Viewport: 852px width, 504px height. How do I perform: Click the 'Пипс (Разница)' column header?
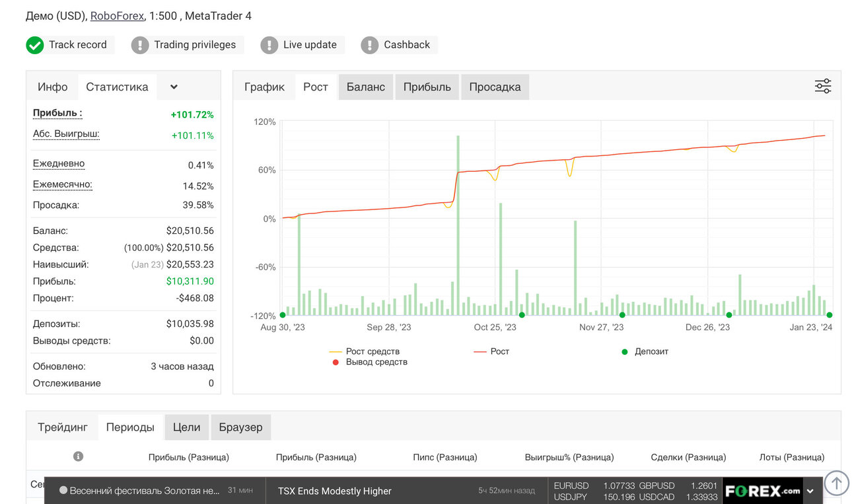pyautogui.click(x=445, y=457)
